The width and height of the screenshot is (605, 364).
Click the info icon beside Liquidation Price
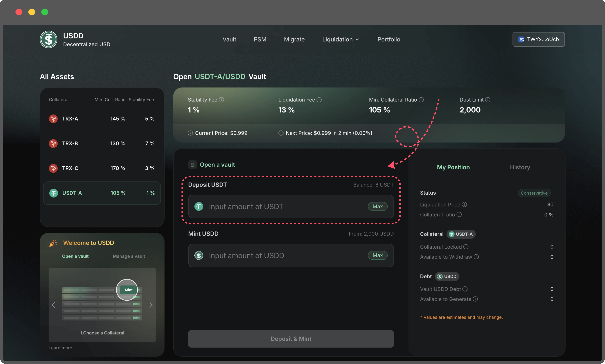click(x=464, y=204)
